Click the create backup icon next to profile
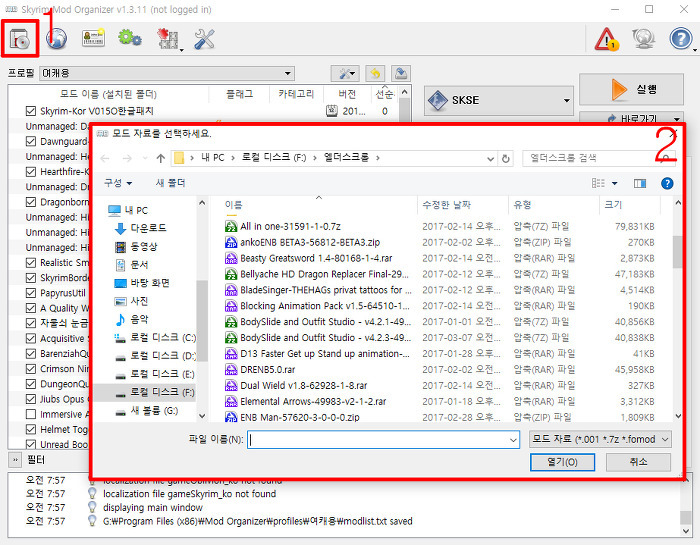700x545 pixels. tap(401, 73)
